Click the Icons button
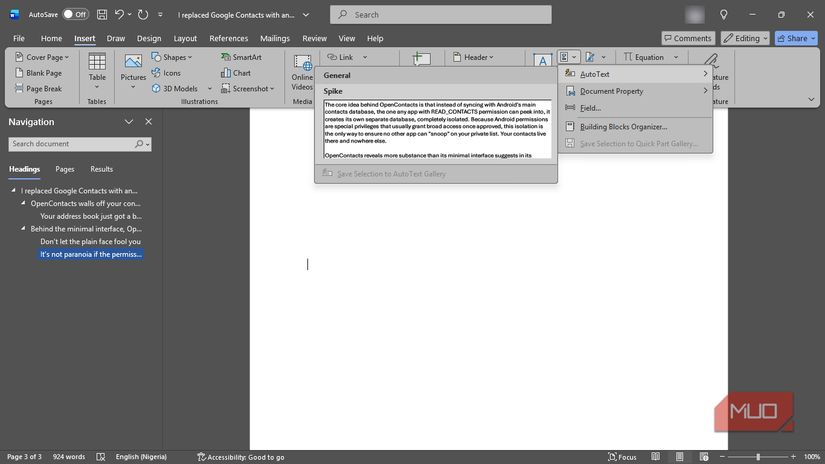Viewport: 825px width, 464px height. tap(166, 73)
